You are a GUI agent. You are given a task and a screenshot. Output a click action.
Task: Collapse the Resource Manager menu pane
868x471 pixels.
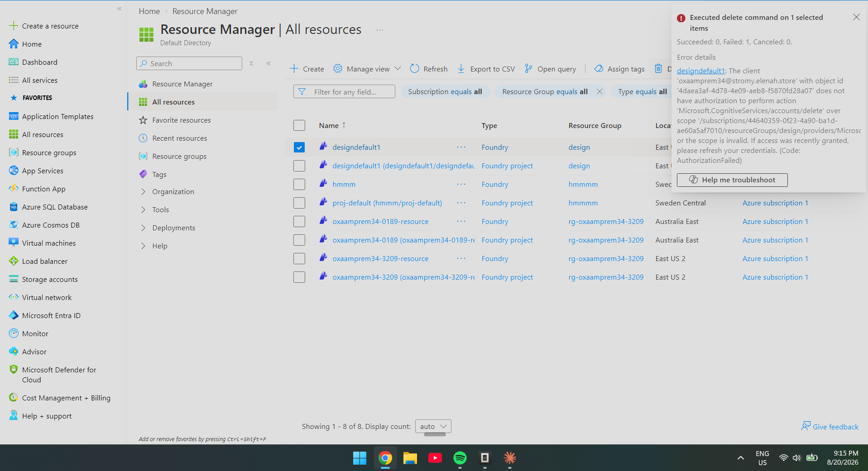point(269,63)
